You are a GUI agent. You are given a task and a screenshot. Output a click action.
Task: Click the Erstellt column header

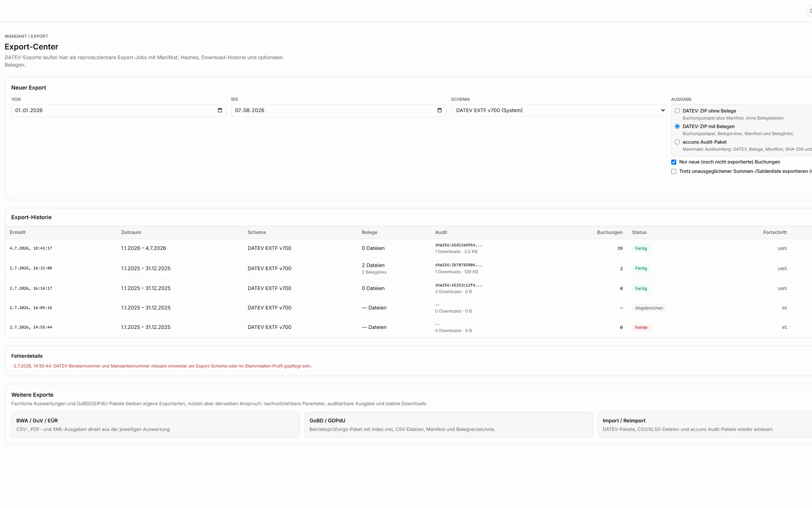click(17, 232)
